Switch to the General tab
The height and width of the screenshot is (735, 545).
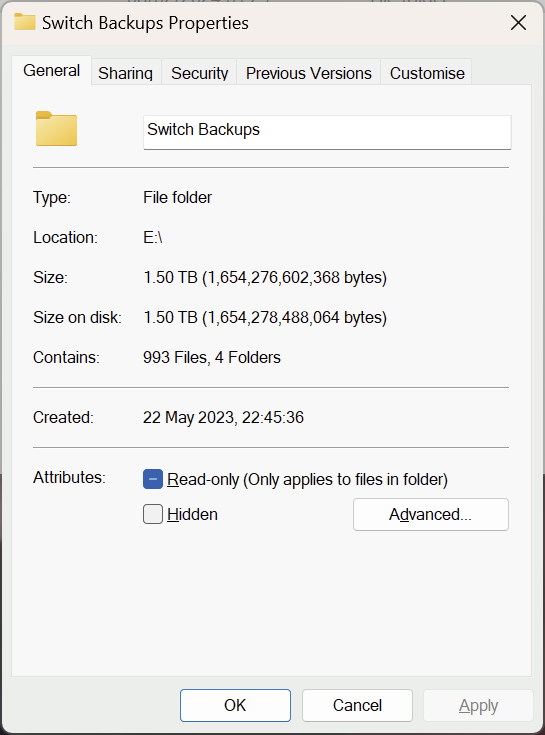point(52,70)
